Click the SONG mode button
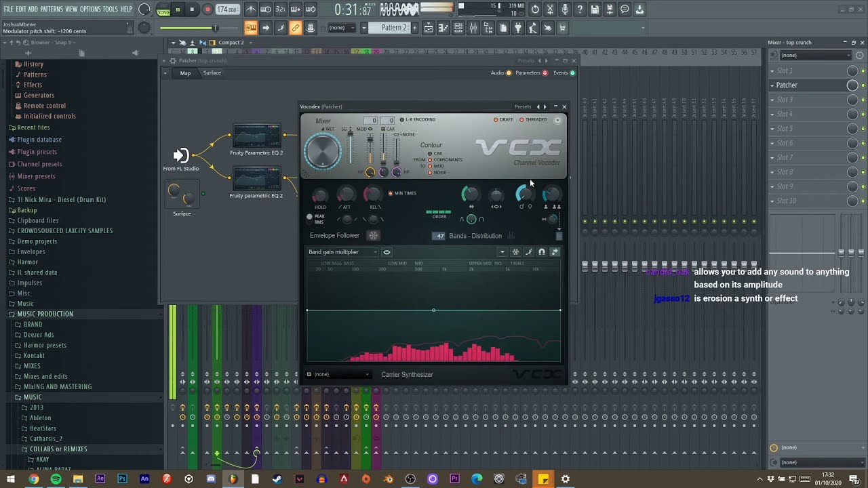This screenshot has height=488, width=868. (x=163, y=12)
